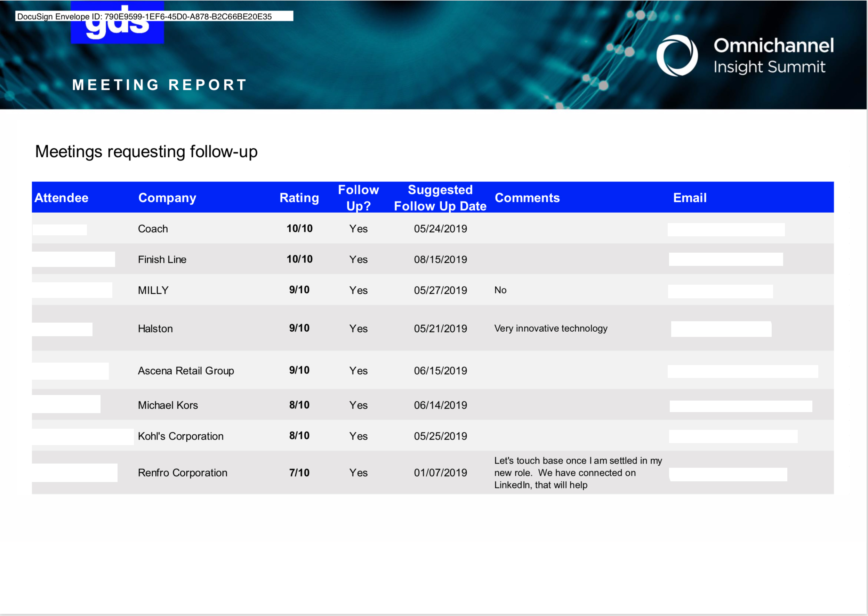
Task: Click the follow-up date 06/14/2019
Action: click(441, 405)
